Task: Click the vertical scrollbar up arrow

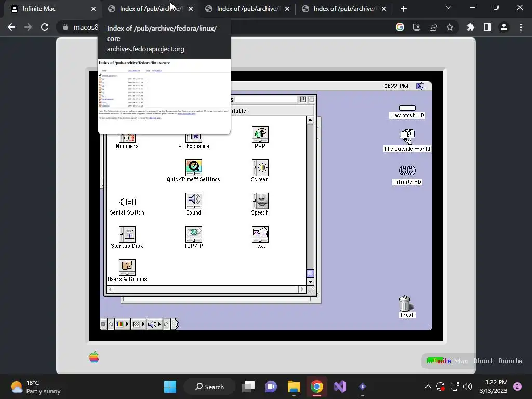Action: (310, 120)
